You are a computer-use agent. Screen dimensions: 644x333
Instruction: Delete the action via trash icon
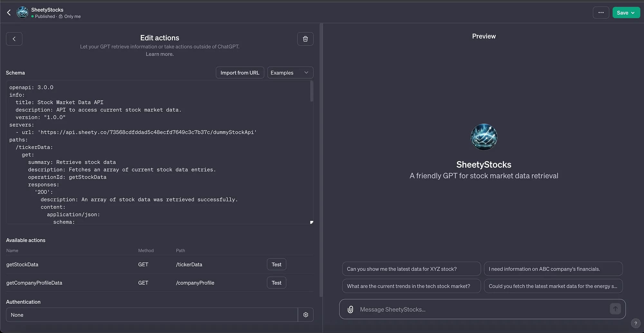pyautogui.click(x=305, y=39)
